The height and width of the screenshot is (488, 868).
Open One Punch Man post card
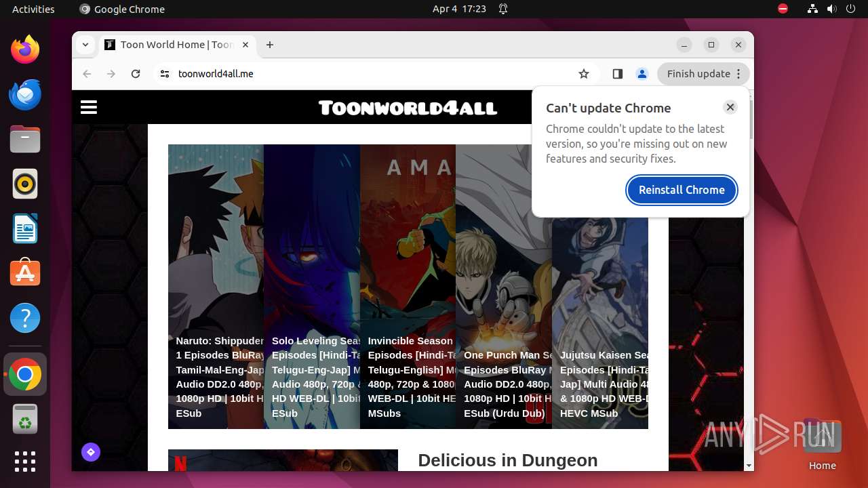(504, 287)
